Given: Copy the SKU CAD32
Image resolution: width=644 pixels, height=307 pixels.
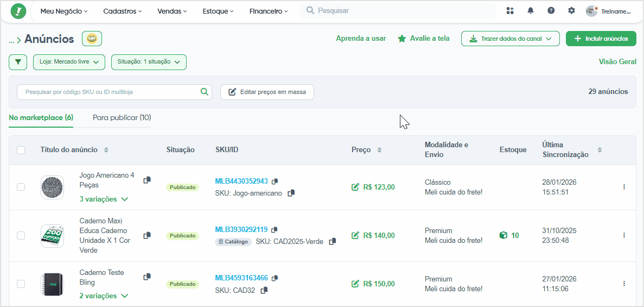Looking at the screenshot, I should point(264,290).
